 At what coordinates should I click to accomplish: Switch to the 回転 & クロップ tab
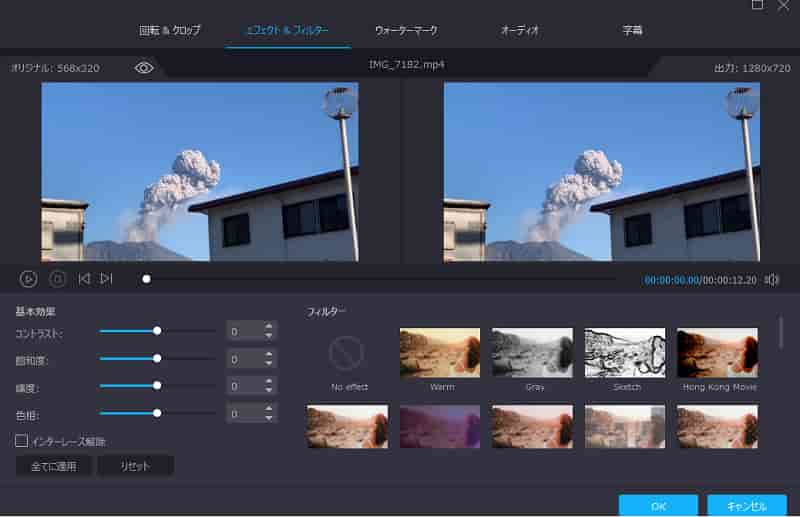click(x=168, y=31)
